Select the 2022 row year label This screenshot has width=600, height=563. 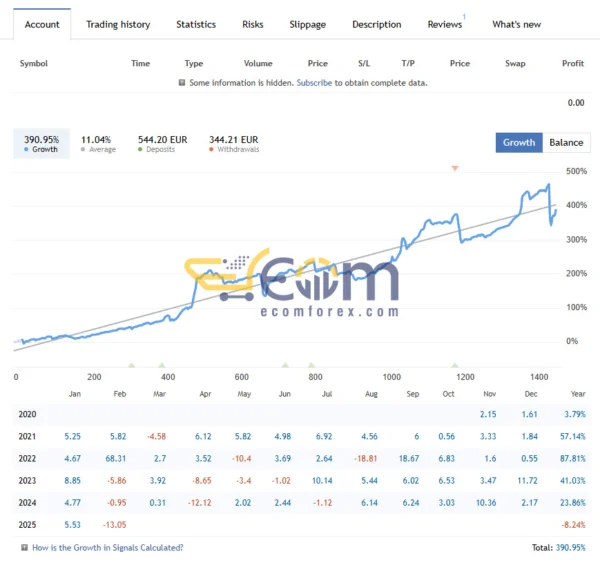coord(28,458)
